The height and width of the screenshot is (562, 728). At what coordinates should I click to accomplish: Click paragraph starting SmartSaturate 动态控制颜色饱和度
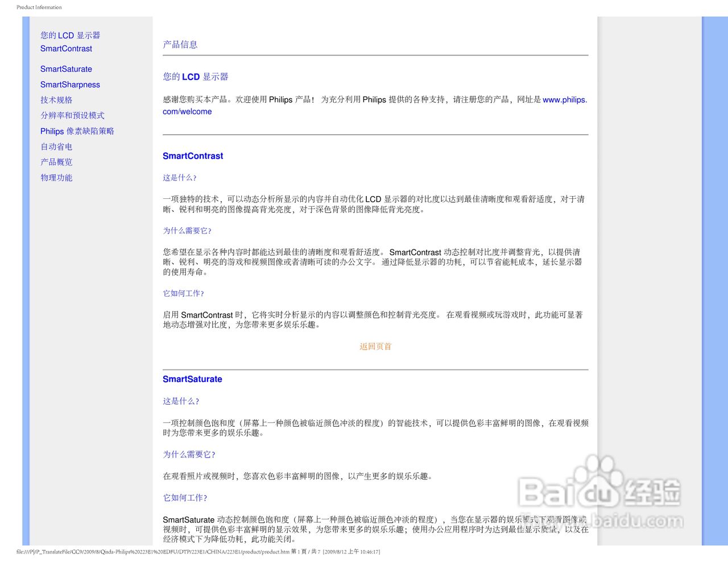pyautogui.click(x=375, y=529)
